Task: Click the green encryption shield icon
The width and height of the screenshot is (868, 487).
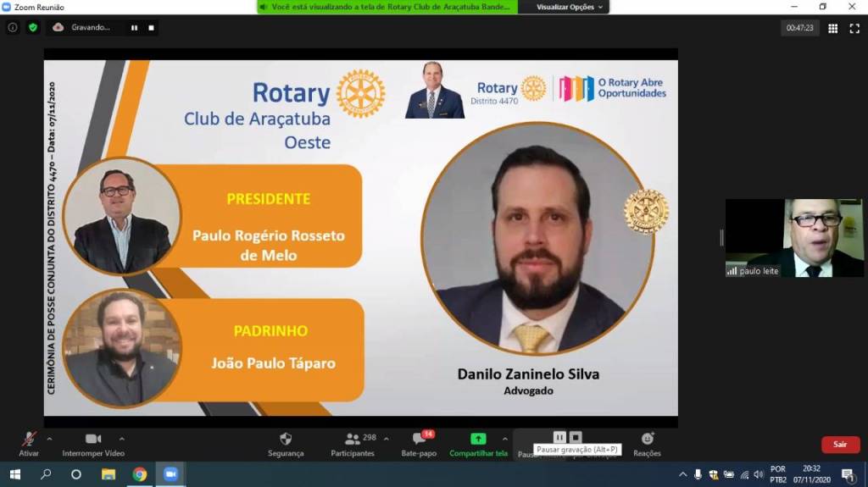Action: (33, 27)
